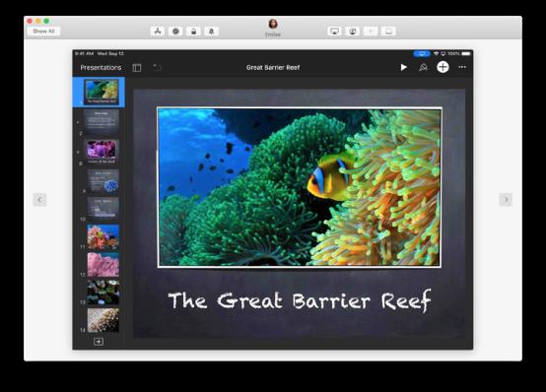The image size is (546, 392).
Task: Lock the student's device with padlock icon
Action: tap(193, 32)
